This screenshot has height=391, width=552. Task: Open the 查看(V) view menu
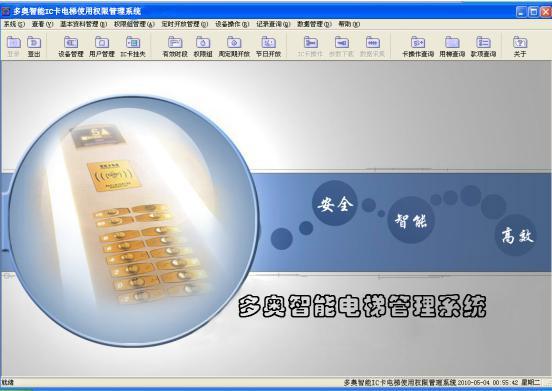coord(42,24)
